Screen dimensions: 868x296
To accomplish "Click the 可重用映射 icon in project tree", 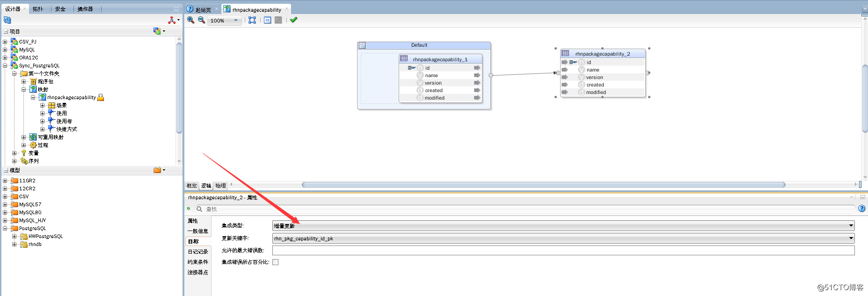I will click(33, 137).
